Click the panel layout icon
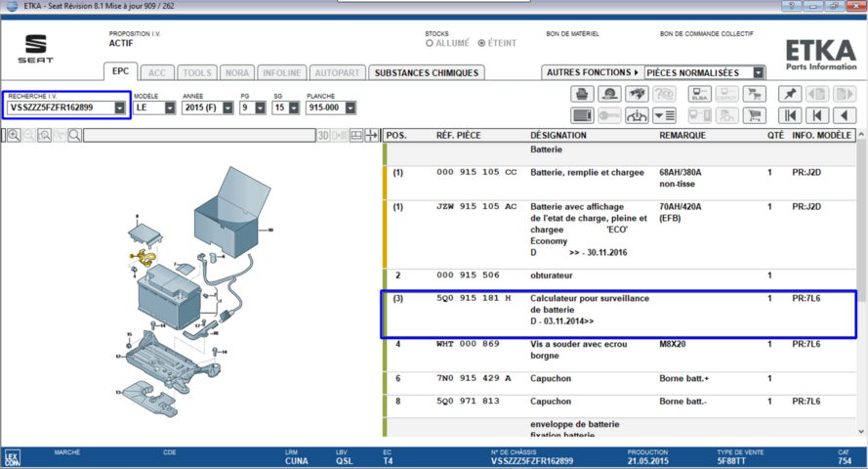 tap(356, 135)
